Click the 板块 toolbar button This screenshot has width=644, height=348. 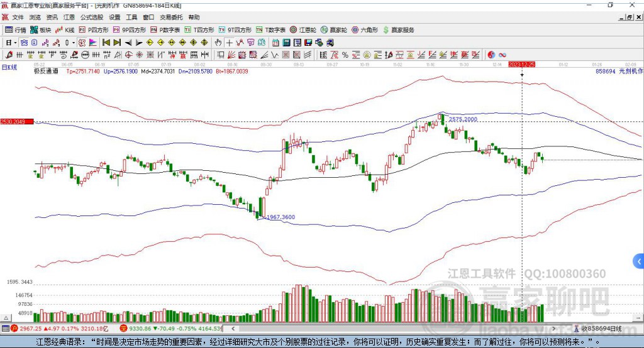point(41,30)
